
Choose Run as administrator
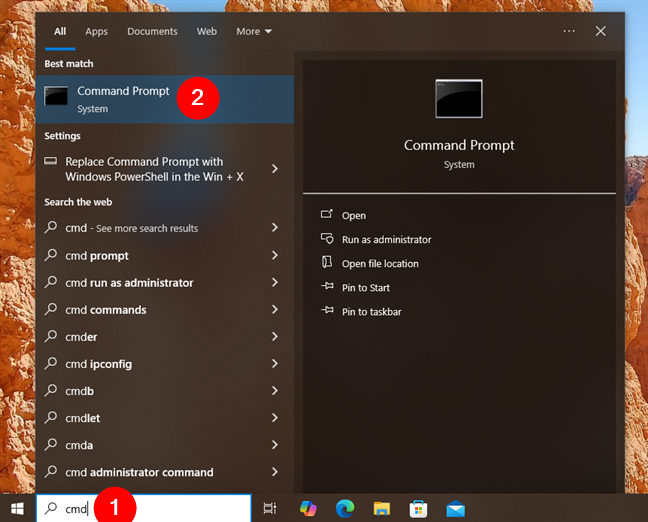coord(386,240)
